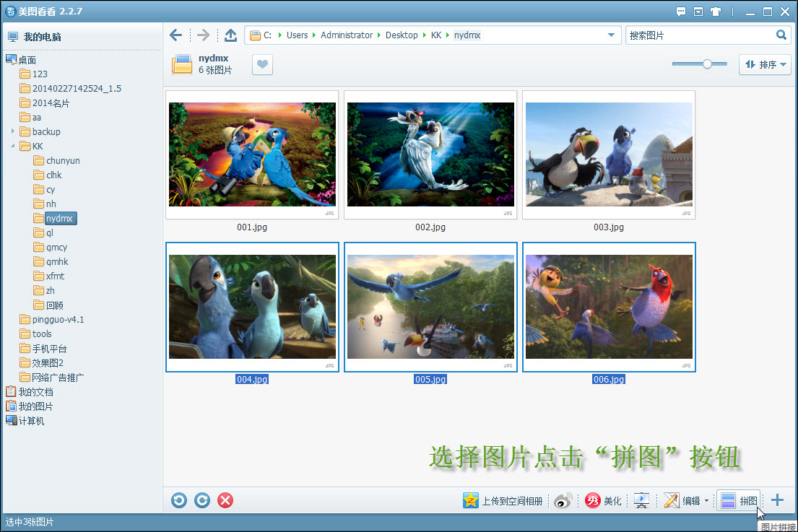Adjust the thumbnail size slider

pos(707,64)
